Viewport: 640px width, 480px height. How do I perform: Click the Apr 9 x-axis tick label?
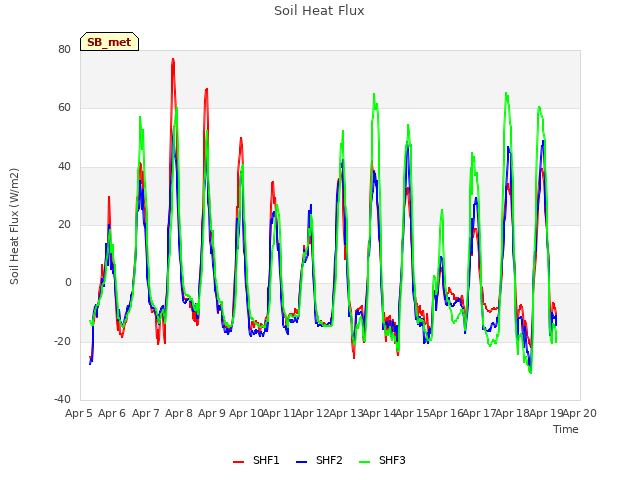click(212, 413)
